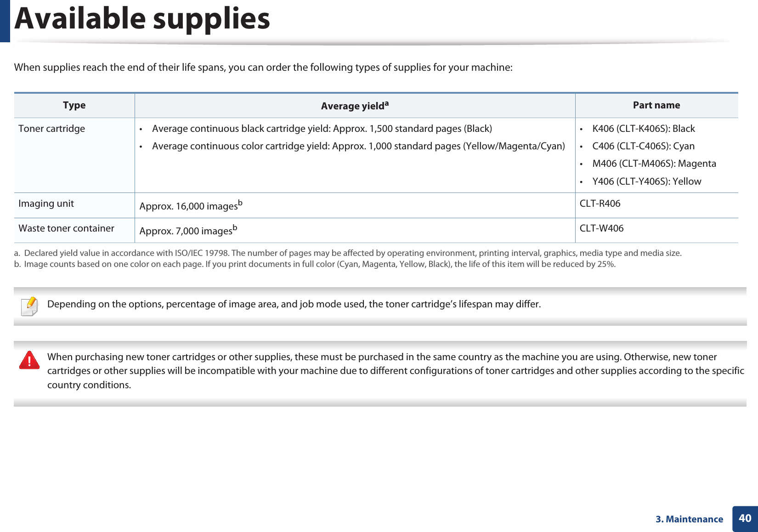This screenshot has height=532, width=758.
Task: Click the CLT-W406 part name
Action: (602, 228)
